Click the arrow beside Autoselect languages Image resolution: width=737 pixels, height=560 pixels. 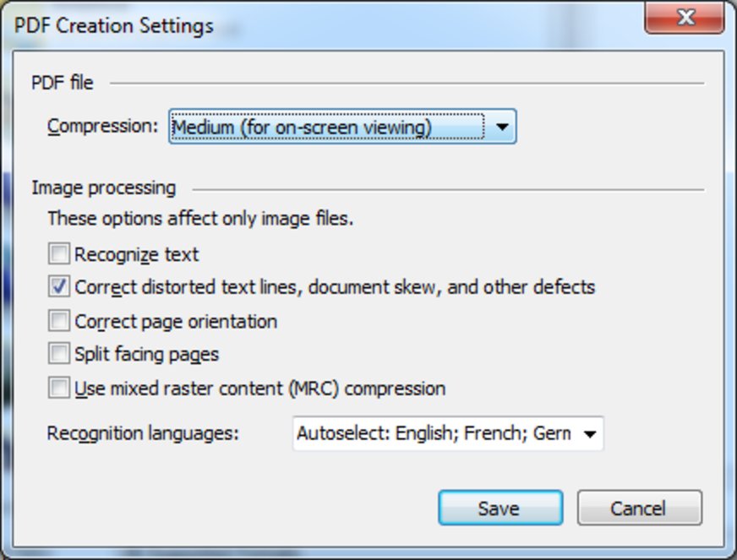pos(590,435)
